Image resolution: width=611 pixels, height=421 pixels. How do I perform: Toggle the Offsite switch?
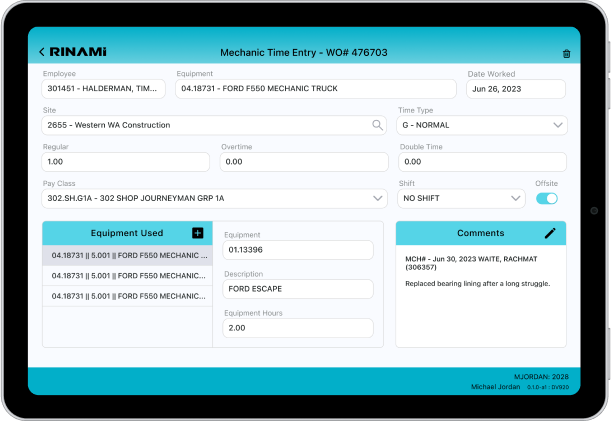[x=547, y=198]
